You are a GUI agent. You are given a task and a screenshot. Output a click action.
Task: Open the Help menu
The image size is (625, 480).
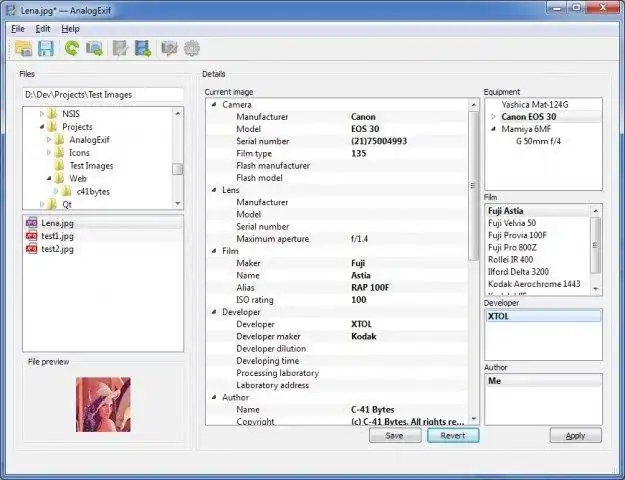coord(71,29)
